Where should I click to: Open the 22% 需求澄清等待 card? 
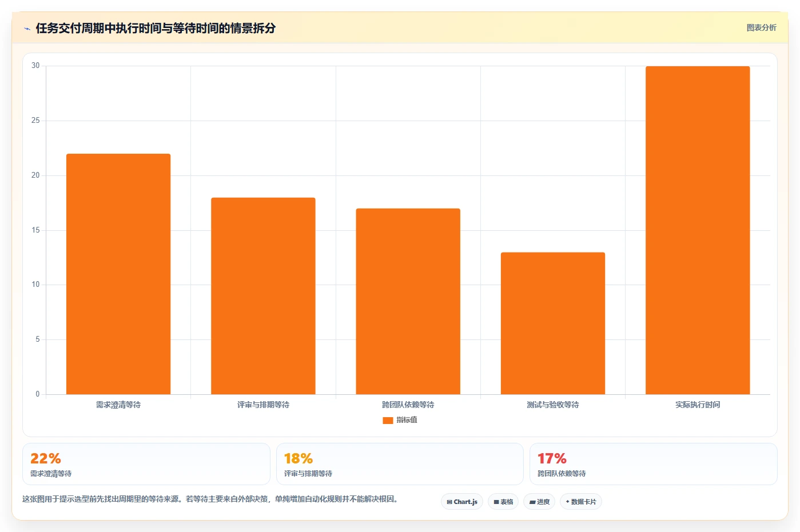(146, 464)
